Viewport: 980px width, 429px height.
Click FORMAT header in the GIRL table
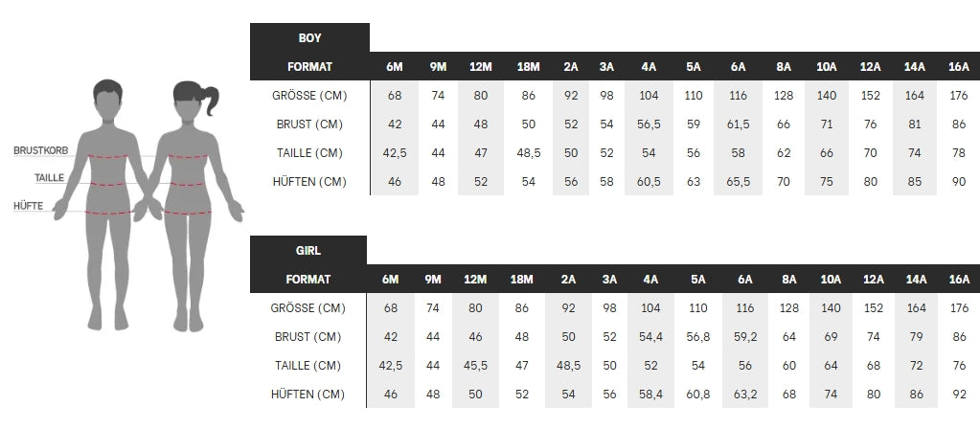308,280
